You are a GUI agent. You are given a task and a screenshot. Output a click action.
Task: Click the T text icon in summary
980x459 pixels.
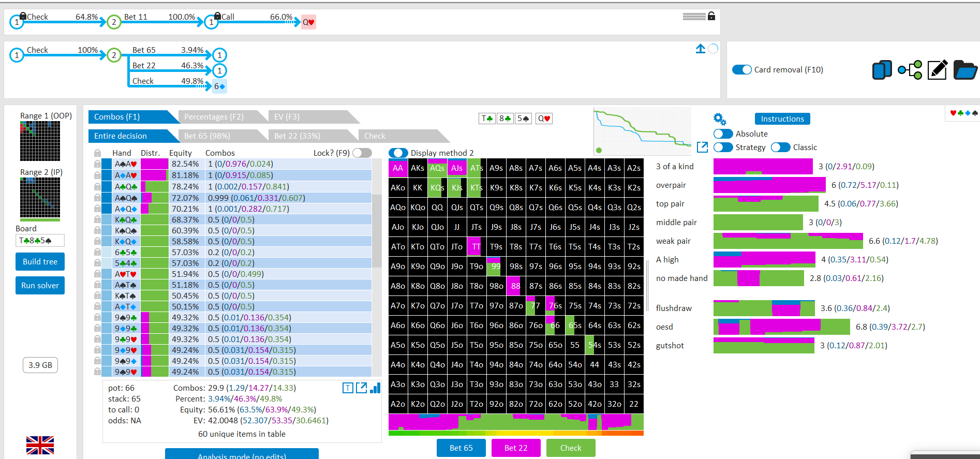(x=348, y=388)
